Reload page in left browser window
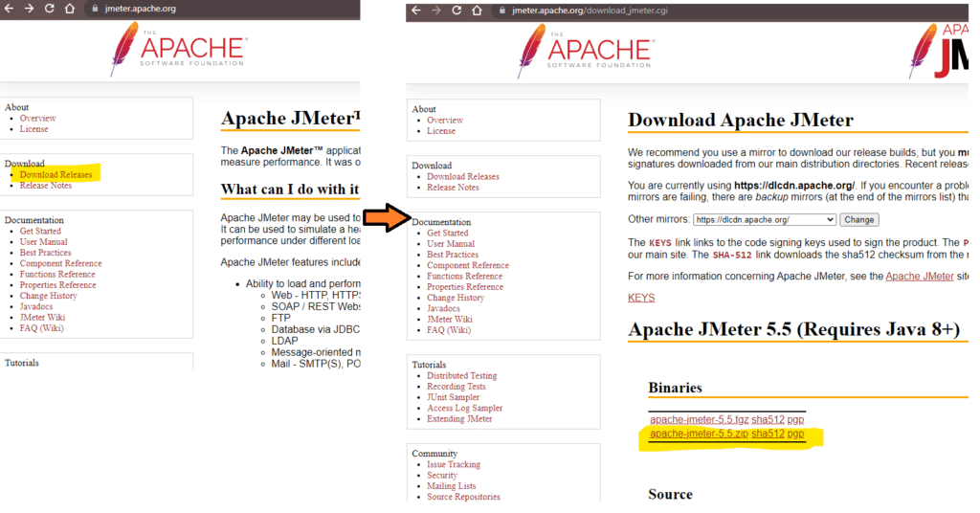 [49, 9]
